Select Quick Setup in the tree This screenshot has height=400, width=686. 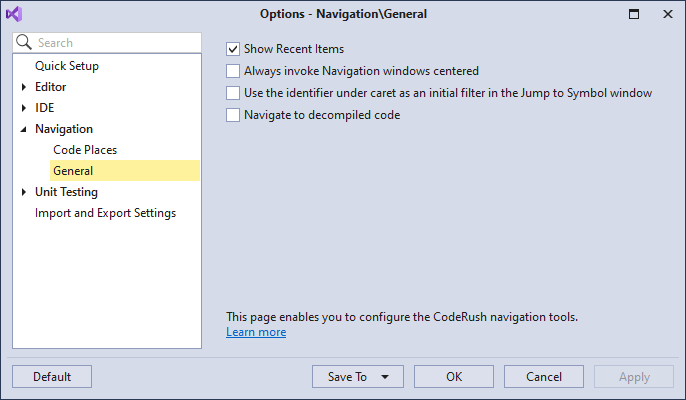click(x=67, y=66)
